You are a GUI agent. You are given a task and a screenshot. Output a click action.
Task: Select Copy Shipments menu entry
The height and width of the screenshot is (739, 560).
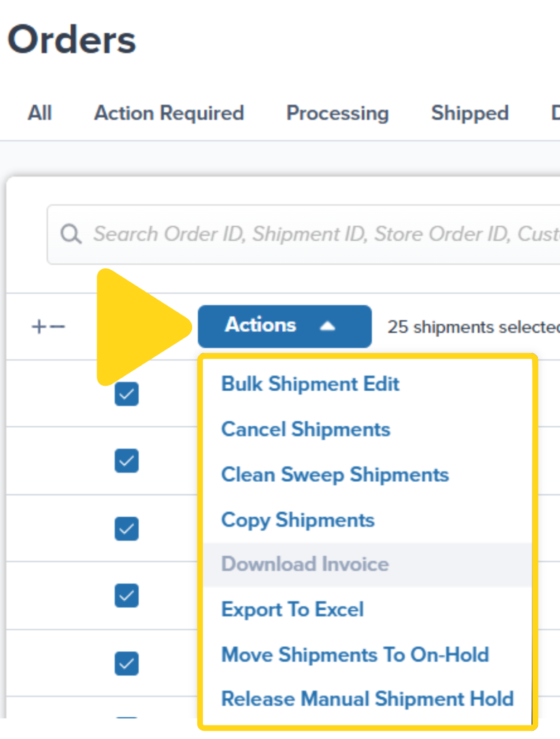point(298,520)
